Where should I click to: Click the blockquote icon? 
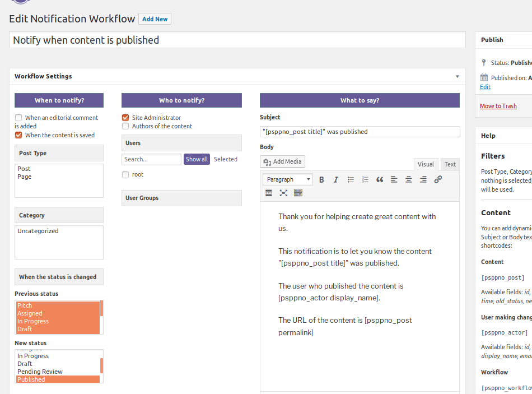380,179
